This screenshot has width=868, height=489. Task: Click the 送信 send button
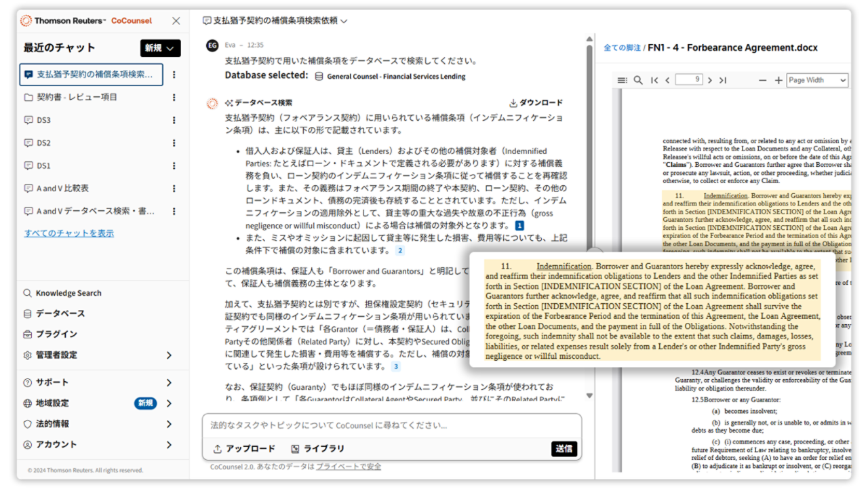click(x=564, y=448)
